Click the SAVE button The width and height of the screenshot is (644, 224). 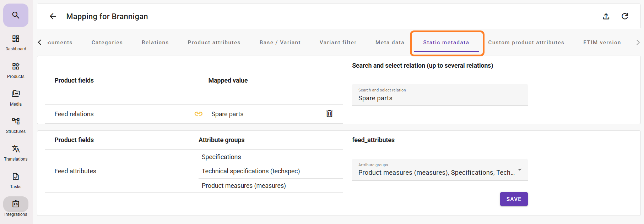(514, 199)
